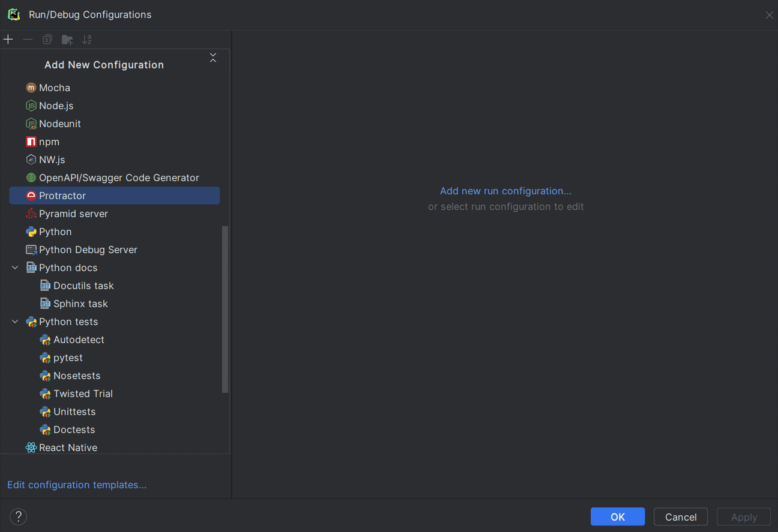Close the Run/Debug Configurations dialog
This screenshot has width=778, height=532.
tap(769, 15)
